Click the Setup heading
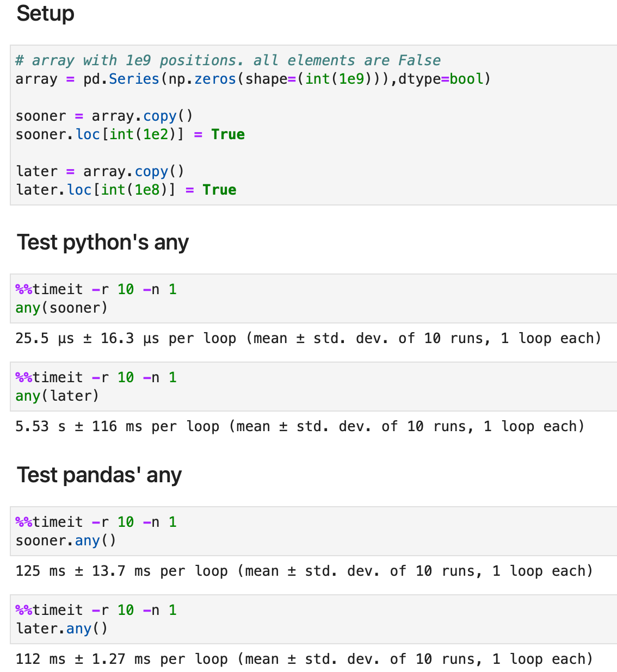The image size is (617, 672). tap(45, 14)
